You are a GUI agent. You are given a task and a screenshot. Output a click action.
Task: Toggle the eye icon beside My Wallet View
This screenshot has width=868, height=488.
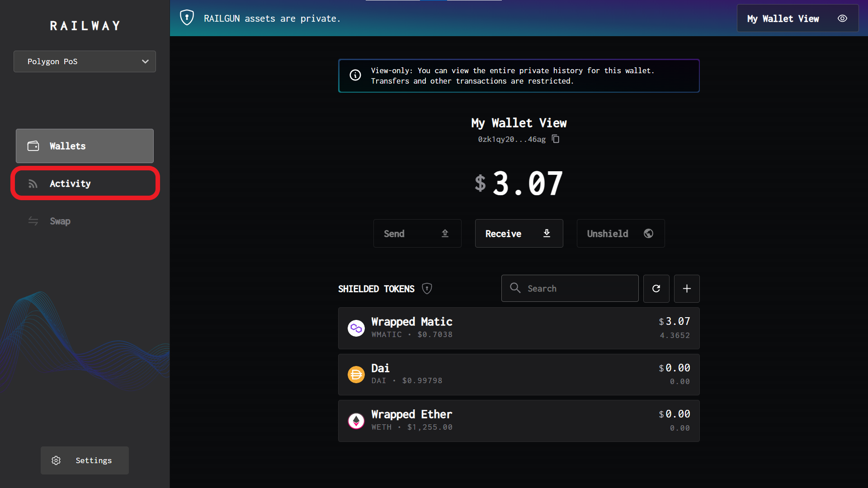(842, 19)
